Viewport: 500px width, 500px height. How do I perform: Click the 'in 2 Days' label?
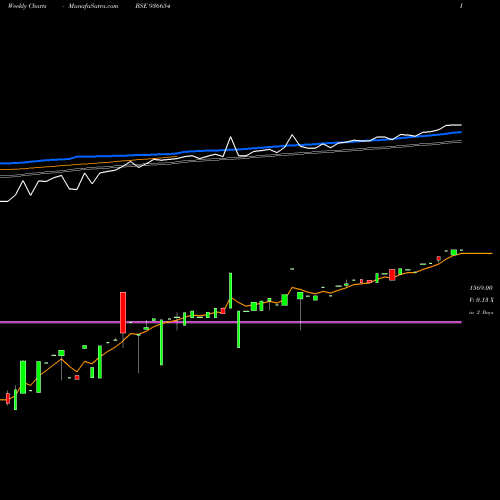pyautogui.click(x=481, y=312)
